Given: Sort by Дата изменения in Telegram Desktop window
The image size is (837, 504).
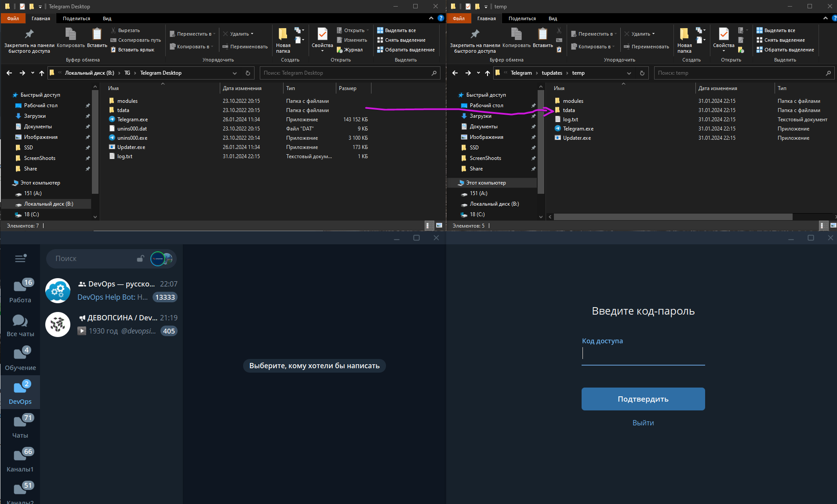Looking at the screenshot, I should click(x=251, y=88).
